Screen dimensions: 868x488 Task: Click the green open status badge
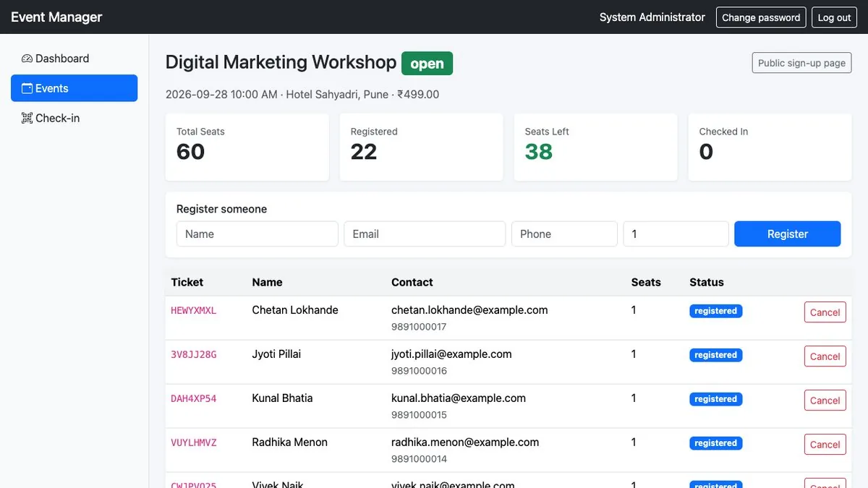click(x=427, y=64)
